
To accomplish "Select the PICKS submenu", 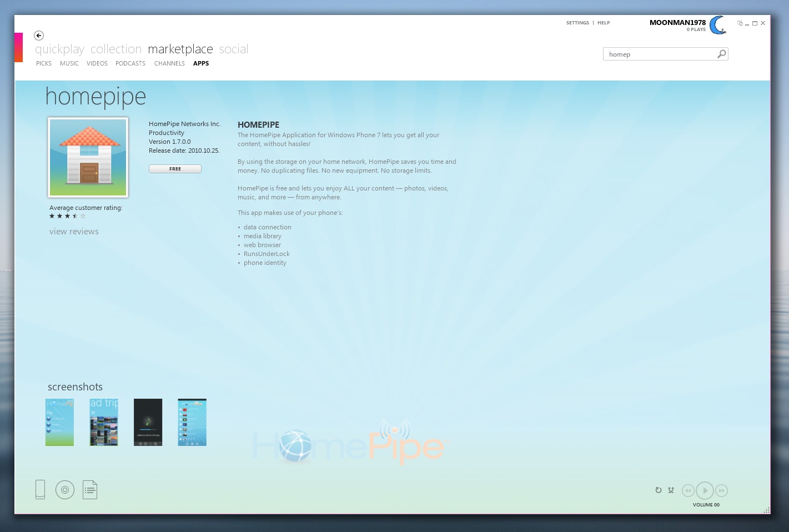I will click(x=44, y=63).
